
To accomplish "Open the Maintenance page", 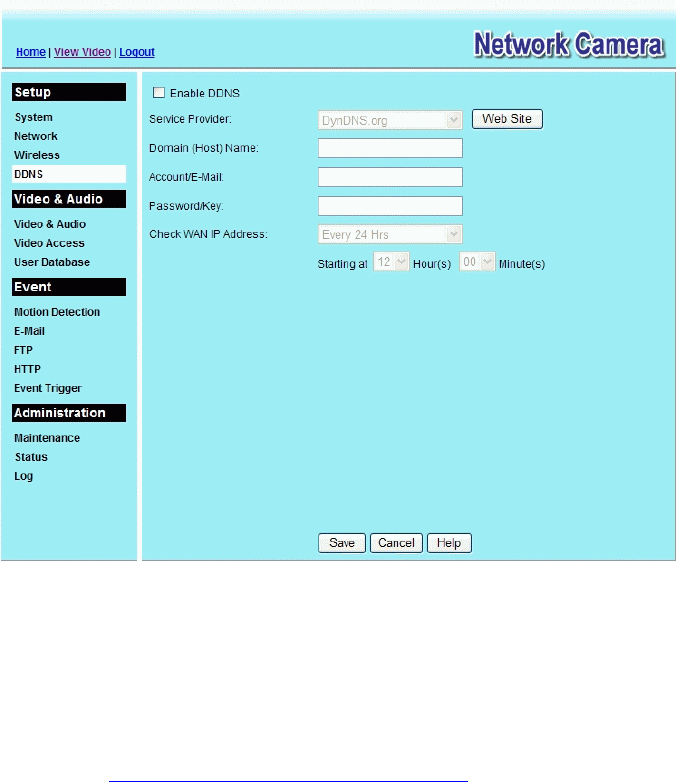I will (x=47, y=438).
